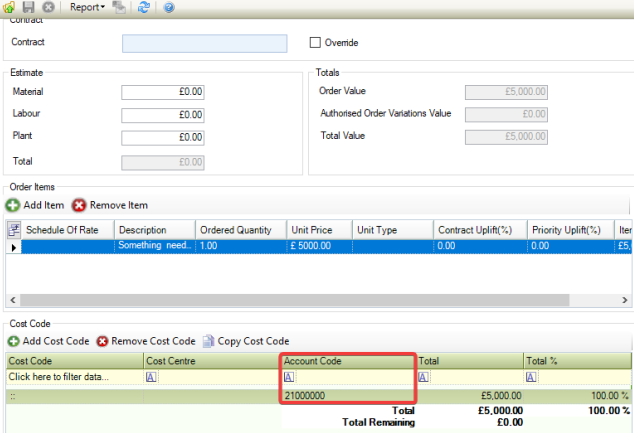Click the home/open icon at toolbar start
This screenshot has height=433, width=634.
click(8, 7)
